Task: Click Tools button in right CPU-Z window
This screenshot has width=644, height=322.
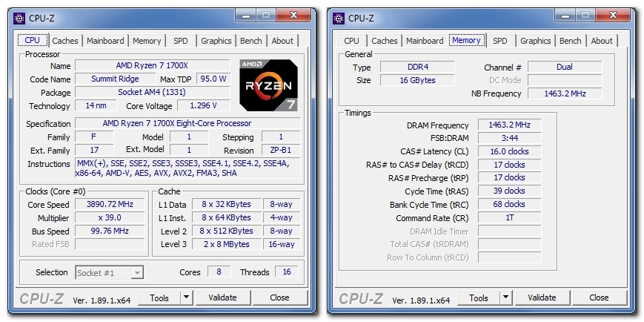Action: point(479,298)
